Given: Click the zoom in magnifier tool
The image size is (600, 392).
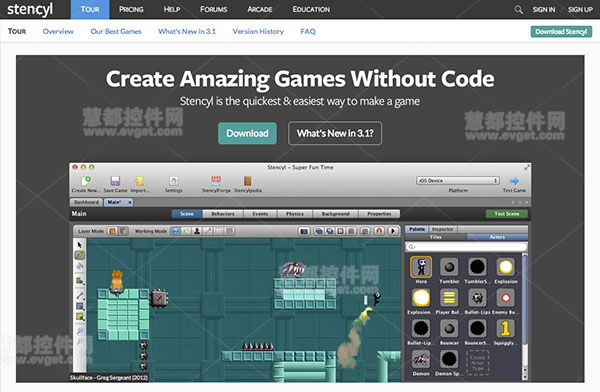Looking at the screenshot, I should [80, 331].
